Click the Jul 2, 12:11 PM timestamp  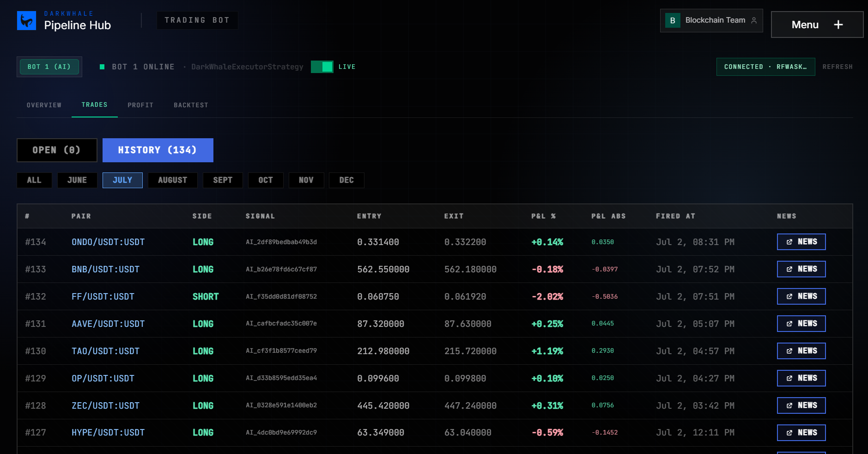(695, 433)
